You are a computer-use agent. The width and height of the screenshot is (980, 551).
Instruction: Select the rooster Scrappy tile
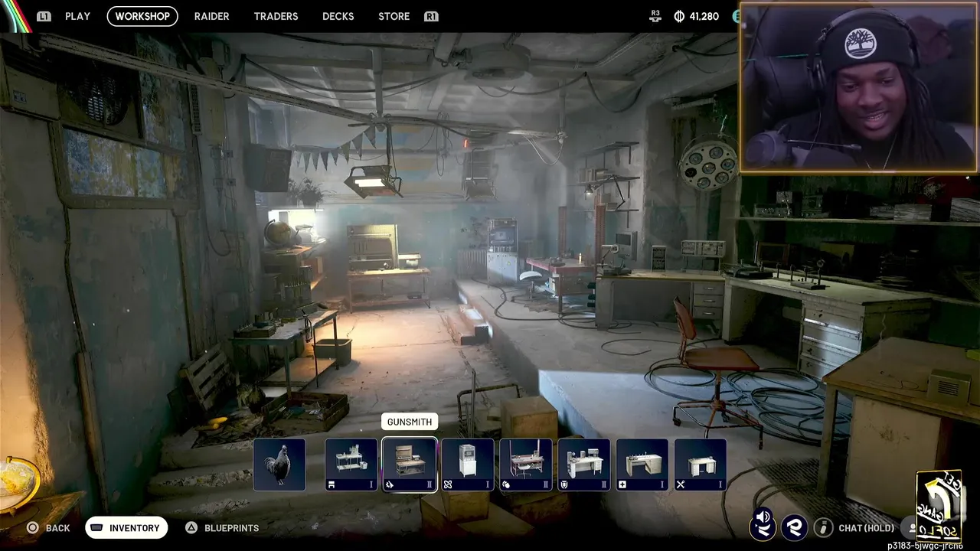[x=279, y=465]
